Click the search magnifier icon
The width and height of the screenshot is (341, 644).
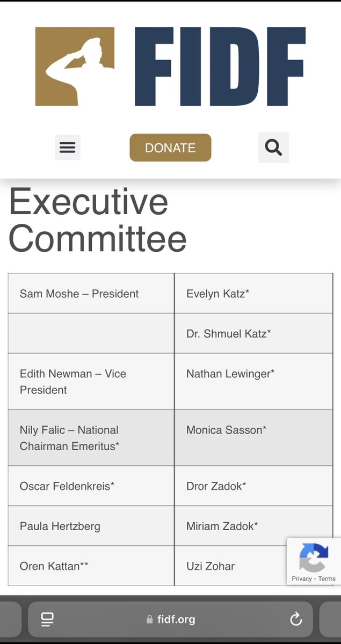(x=273, y=147)
